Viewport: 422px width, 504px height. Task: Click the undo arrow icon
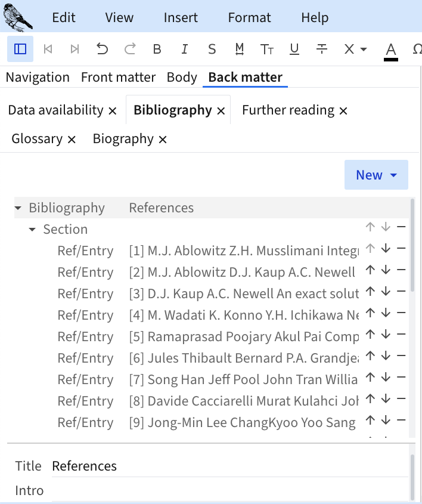click(x=103, y=49)
